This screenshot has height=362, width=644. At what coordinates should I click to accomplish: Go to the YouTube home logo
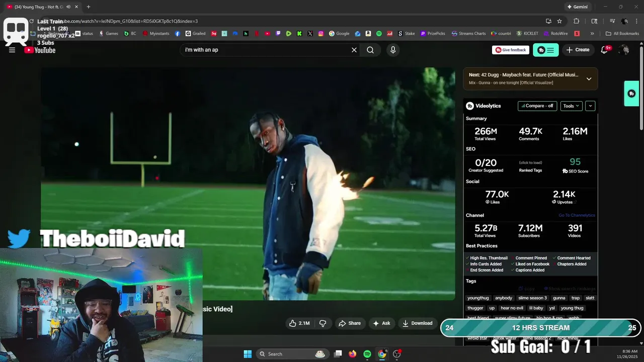[40, 50]
